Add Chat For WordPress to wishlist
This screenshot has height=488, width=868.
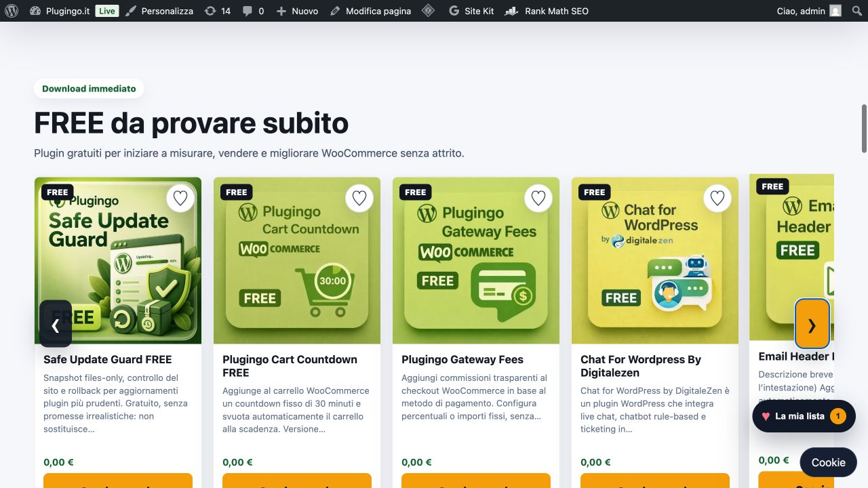pyautogui.click(x=717, y=198)
